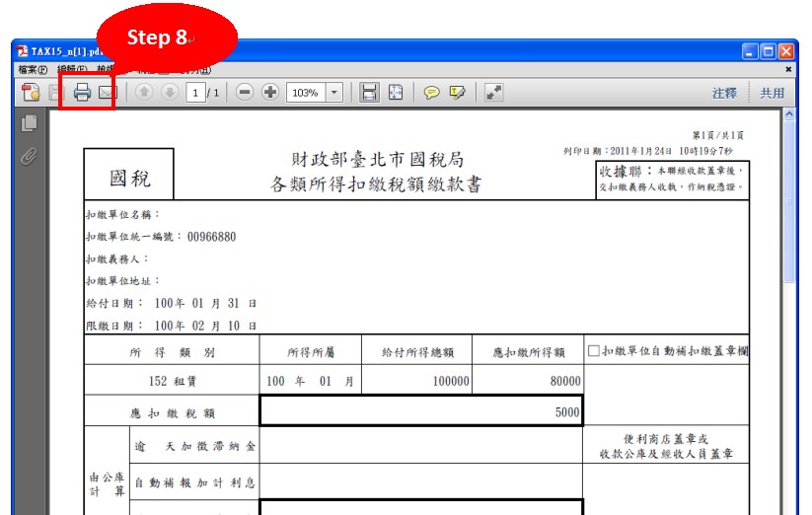Click the 應扣繳稅額 row label
Image resolution: width=812 pixels, height=515 pixels.
(x=172, y=413)
